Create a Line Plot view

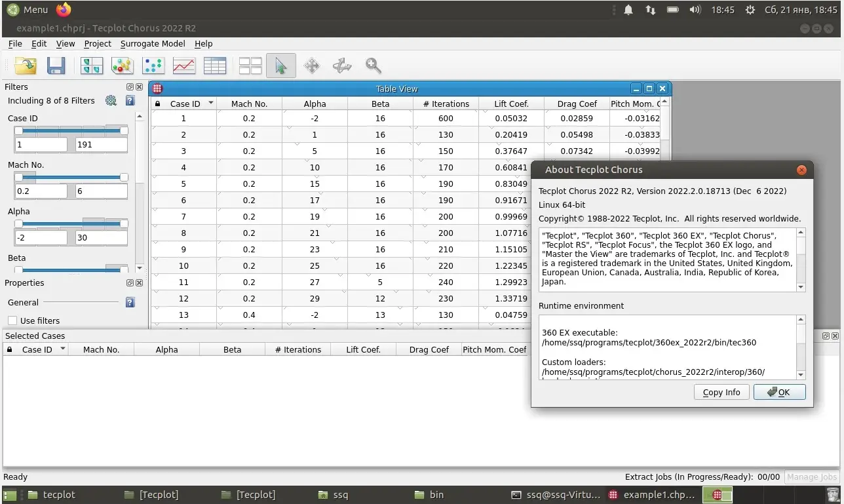click(x=184, y=66)
